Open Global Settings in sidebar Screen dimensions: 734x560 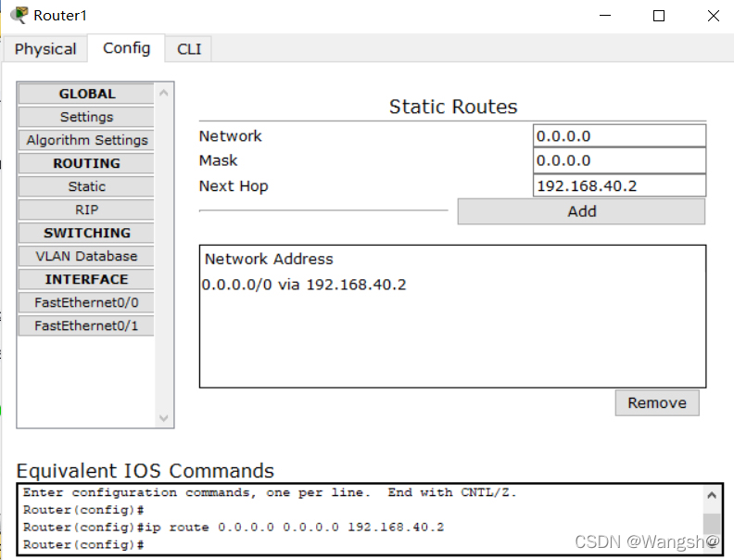(x=86, y=117)
